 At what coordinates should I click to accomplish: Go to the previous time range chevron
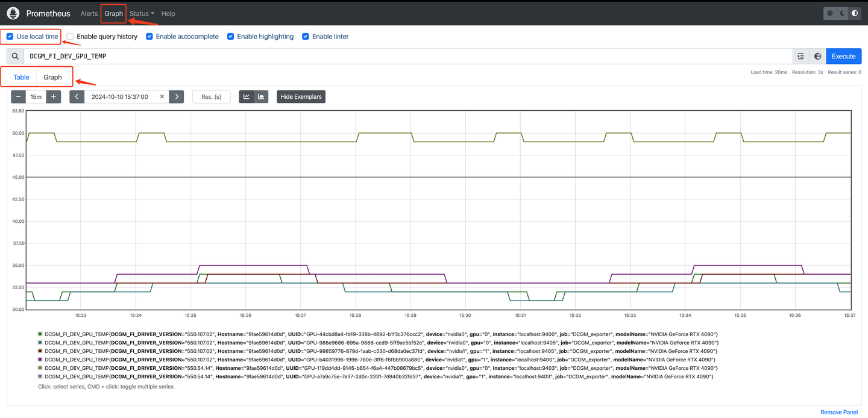pyautogui.click(x=77, y=96)
